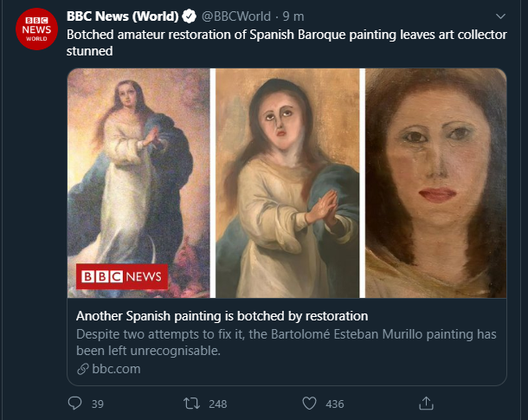Like the tweet with heart icon
Viewport: 528px width, 420px height.
[309, 403]
